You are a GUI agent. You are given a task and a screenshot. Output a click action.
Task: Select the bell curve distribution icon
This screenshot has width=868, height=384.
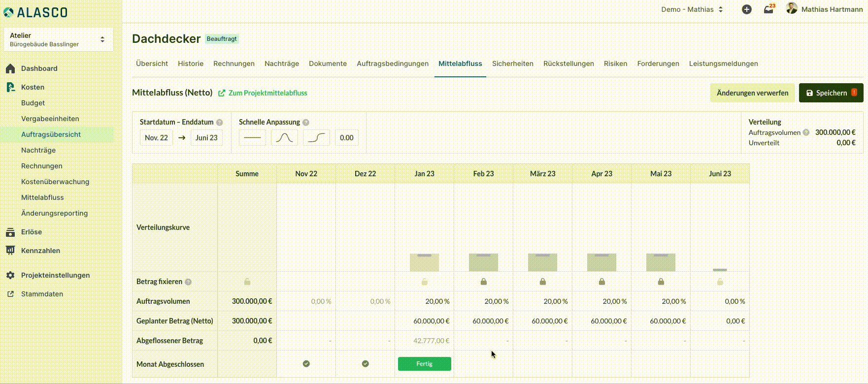click(284, 138)
